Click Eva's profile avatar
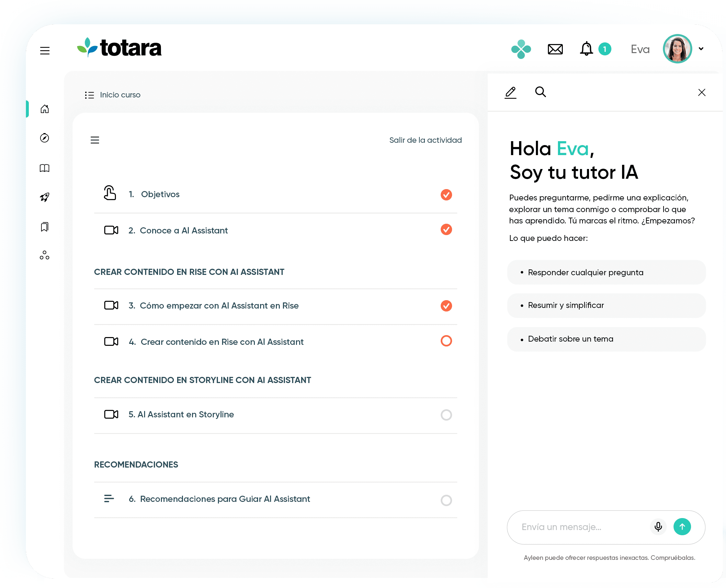The width and height of the screenshot is (726, 588). (677, 49)
